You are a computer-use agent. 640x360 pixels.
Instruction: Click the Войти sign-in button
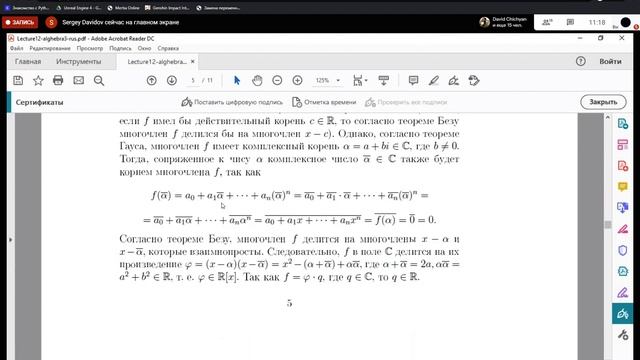pos(610,61)
